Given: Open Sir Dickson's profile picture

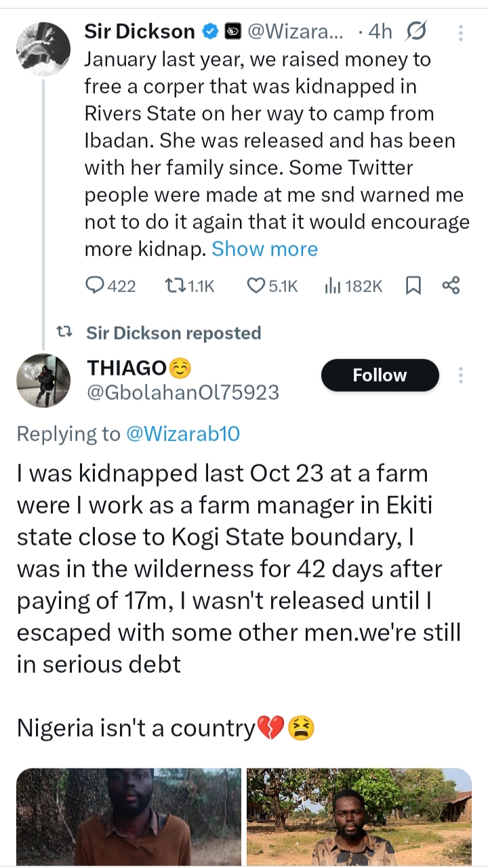Looking at the screenshot, I should click(x=43, y=49).
